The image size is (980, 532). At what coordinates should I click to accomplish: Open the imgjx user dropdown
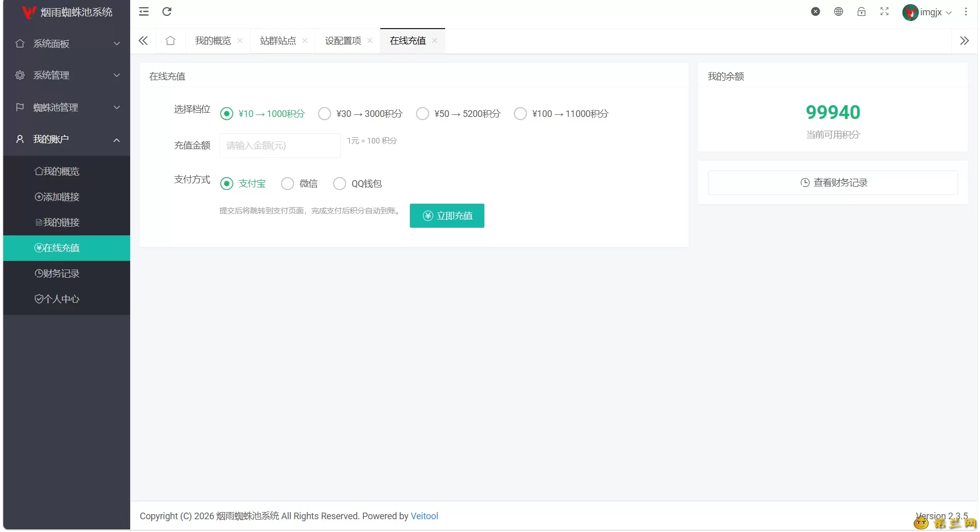click(x=927, y=12)
